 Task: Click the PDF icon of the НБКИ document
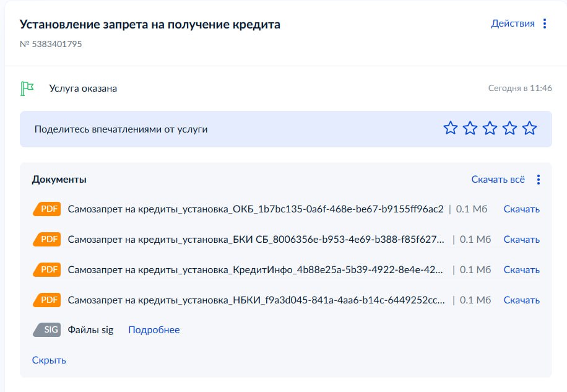[x=47, y=300]
